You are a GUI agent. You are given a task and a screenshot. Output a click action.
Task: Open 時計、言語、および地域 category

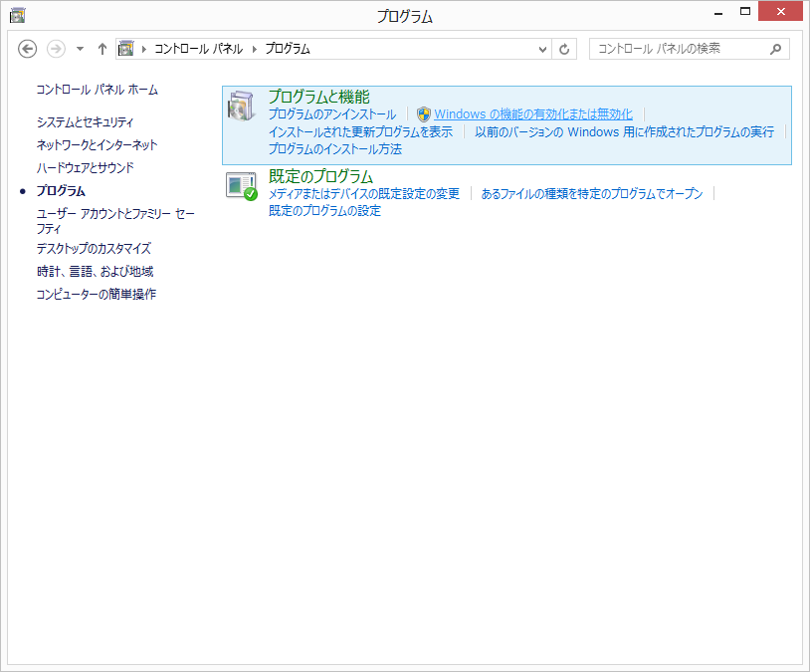(x=96, y=272)
